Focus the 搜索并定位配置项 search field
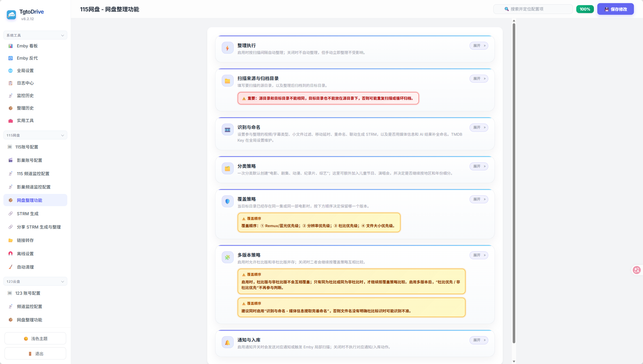643x364 pixels. pyautogui.click(x=533, y=9)
